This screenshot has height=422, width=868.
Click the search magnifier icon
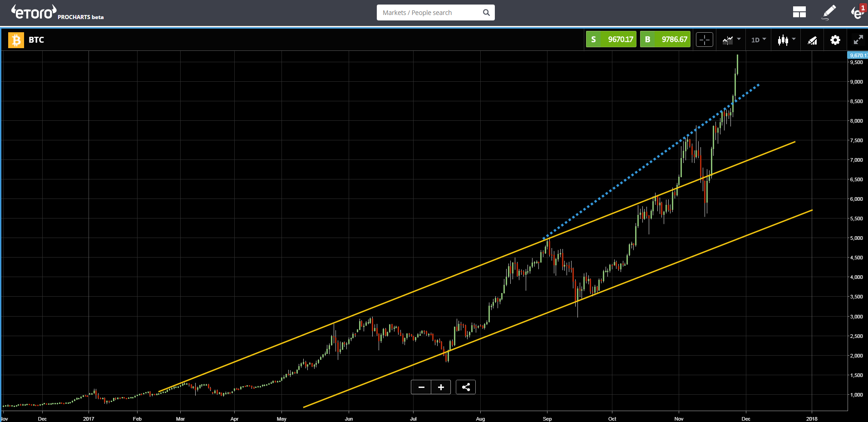pyautogui.click(x=486, y=13)
